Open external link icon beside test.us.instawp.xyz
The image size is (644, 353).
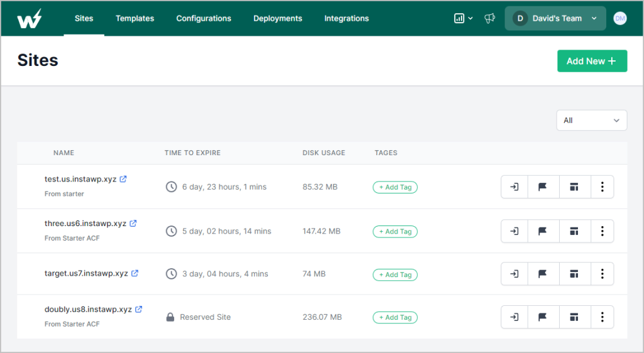(x=123, y=179)
